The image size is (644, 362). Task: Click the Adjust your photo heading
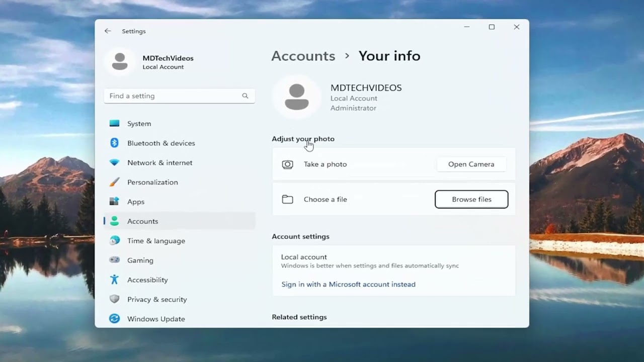303,139
